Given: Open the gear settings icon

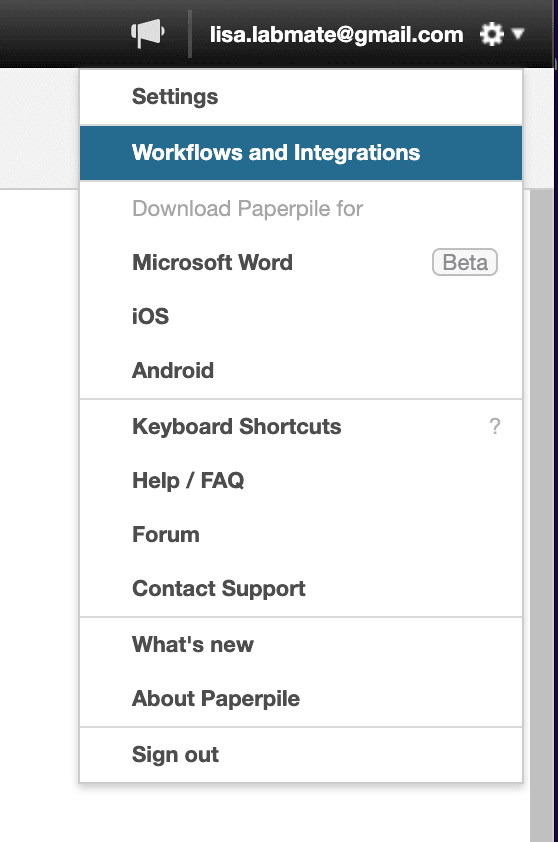Looking at the screenshot, I should tap(491, 34).
